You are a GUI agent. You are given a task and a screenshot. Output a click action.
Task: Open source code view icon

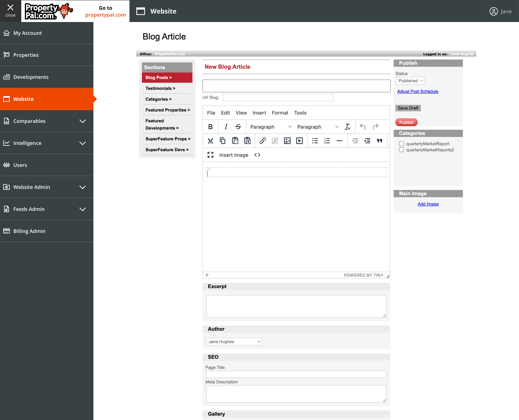point(257,155)
